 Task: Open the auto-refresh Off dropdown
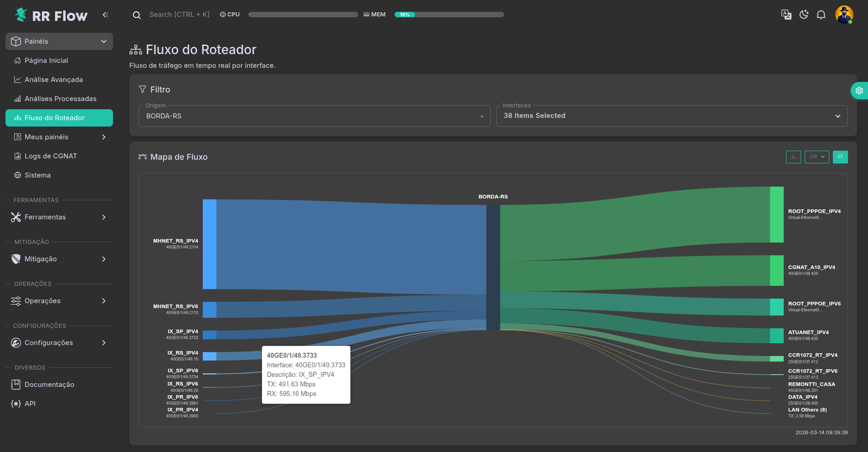click(817, 157)
